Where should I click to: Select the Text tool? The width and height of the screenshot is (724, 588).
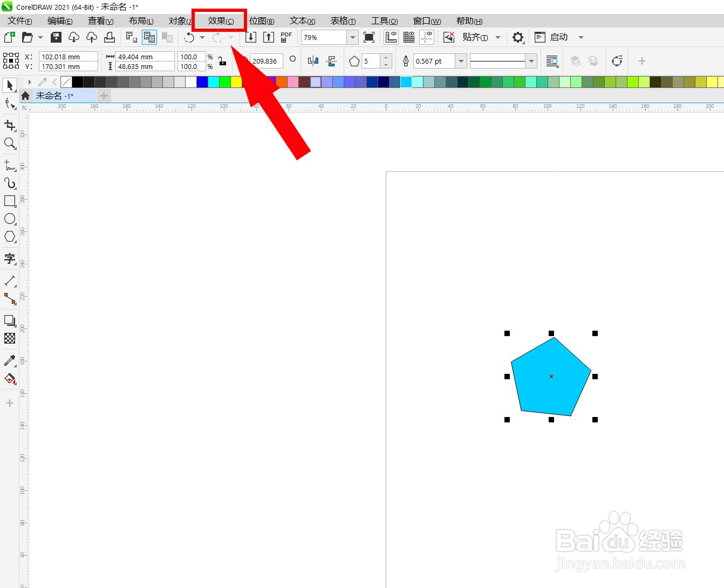click(10, 259)
